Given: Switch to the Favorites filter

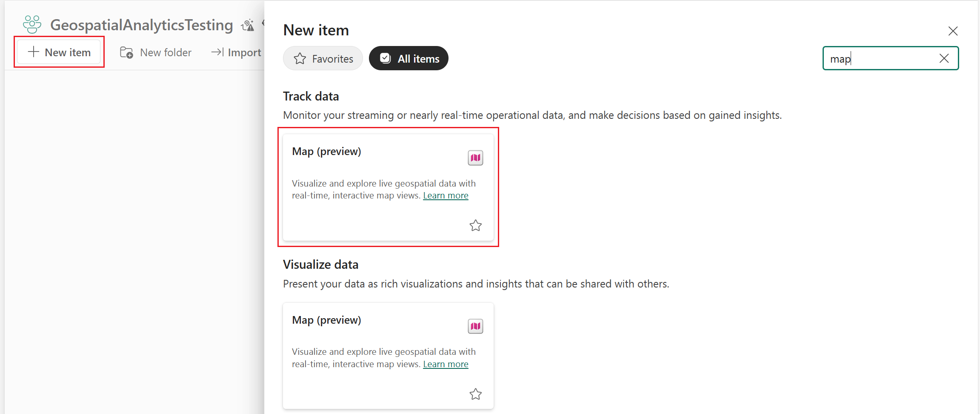Looking at the screenshot, I should click(x=323, y=58).
